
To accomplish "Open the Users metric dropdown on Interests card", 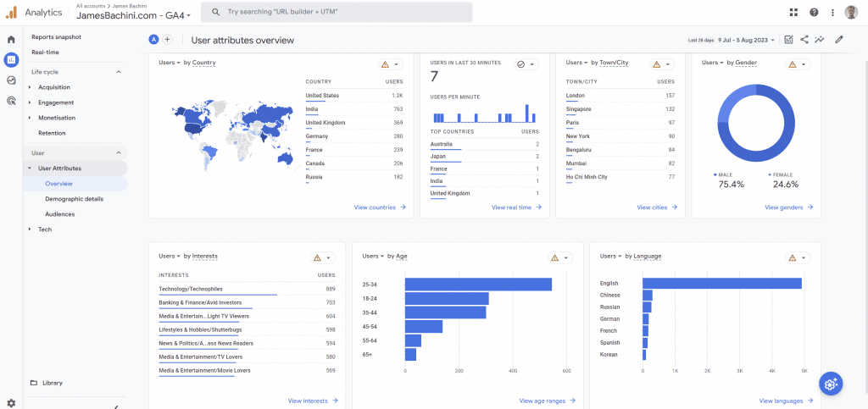I will [170, 257].
